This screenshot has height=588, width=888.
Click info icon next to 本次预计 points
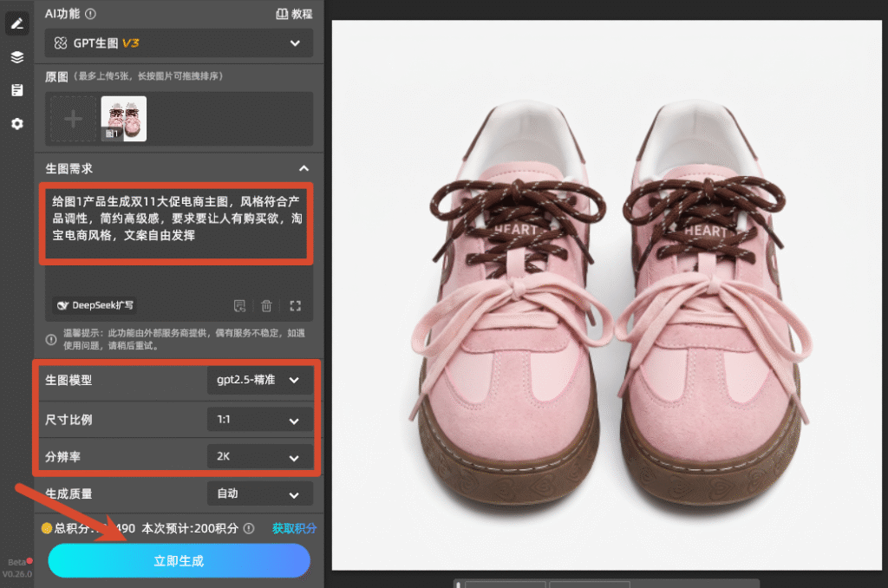click(x=249, y=528)
